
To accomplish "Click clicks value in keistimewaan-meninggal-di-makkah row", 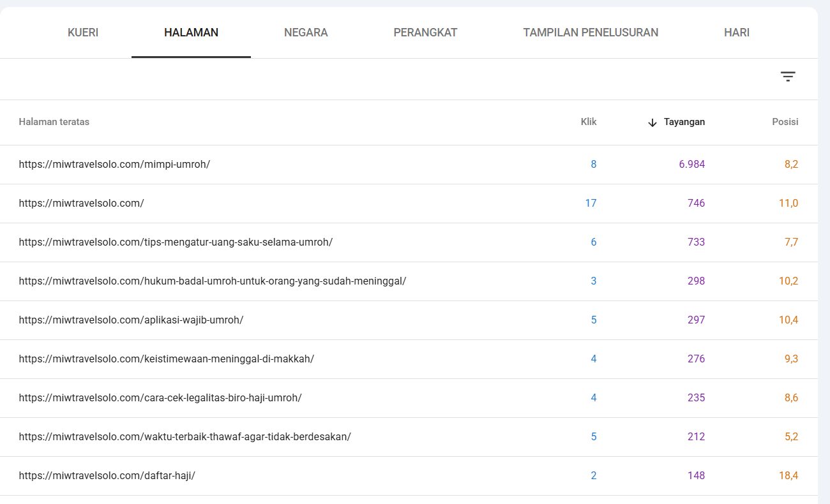I will click(x=594, y=359).
